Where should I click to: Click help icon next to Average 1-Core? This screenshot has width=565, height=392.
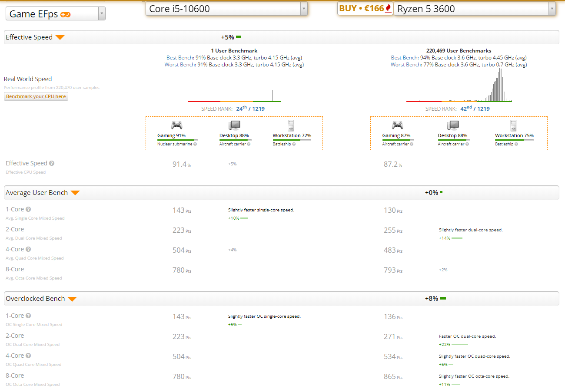(x=28, y=209)
